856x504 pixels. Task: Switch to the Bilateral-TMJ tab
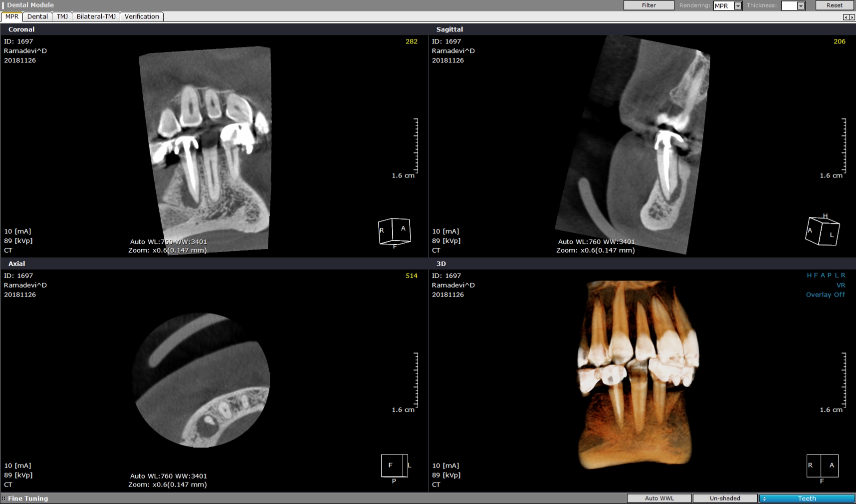pos(97,16)
